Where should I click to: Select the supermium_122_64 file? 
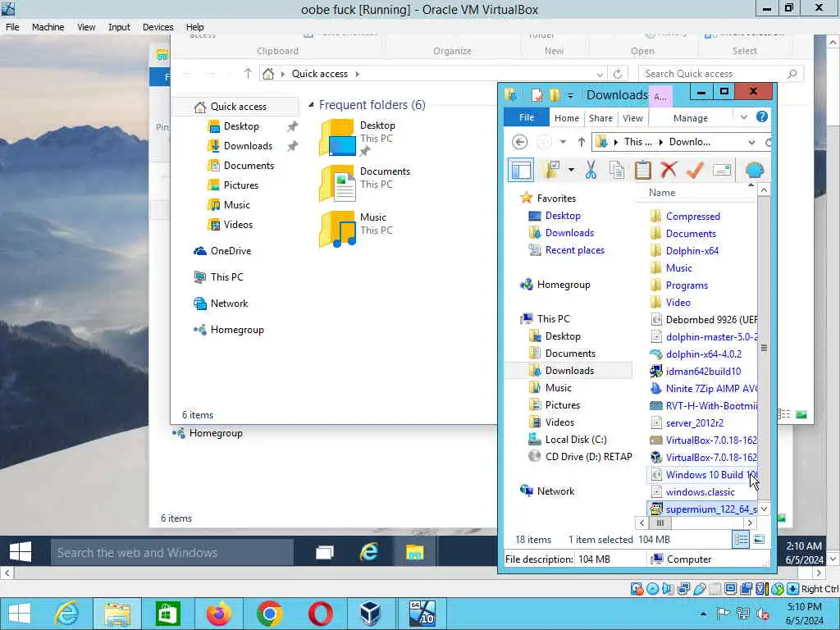702,509
